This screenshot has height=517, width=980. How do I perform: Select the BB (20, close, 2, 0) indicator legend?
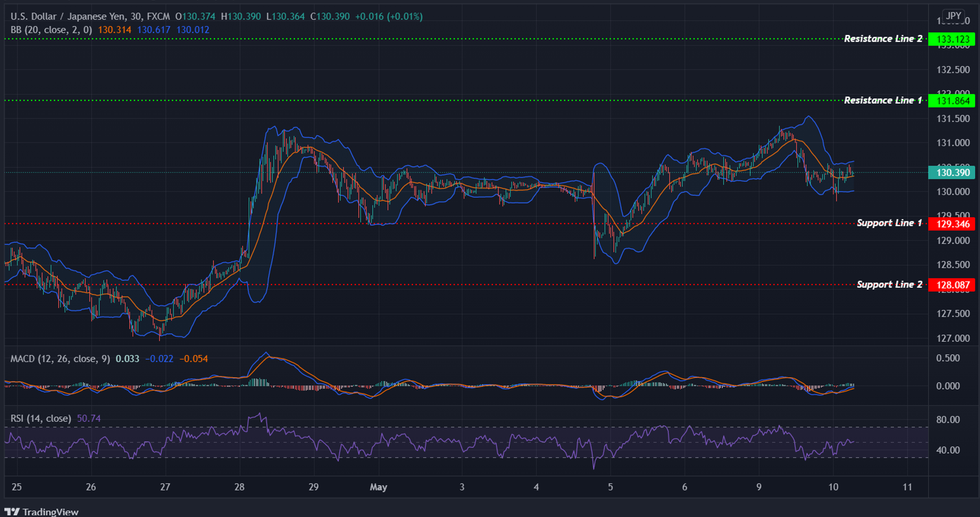click(x=50, y=30)
